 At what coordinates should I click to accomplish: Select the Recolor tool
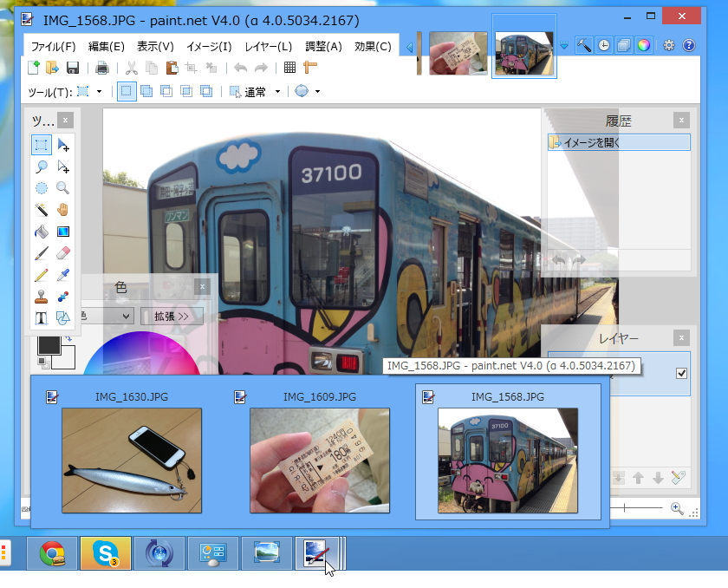[63, 297]
